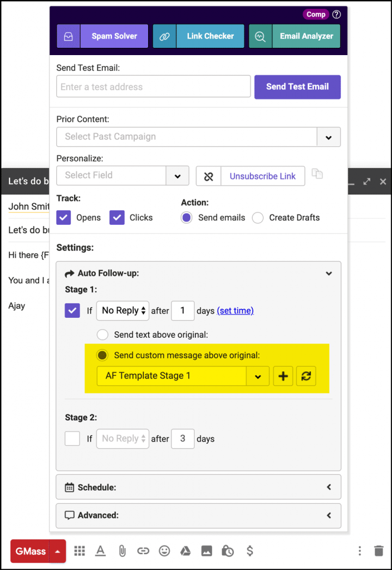Open the emoji picker icon
Viewport: 392px width, 570px height.
164,551
